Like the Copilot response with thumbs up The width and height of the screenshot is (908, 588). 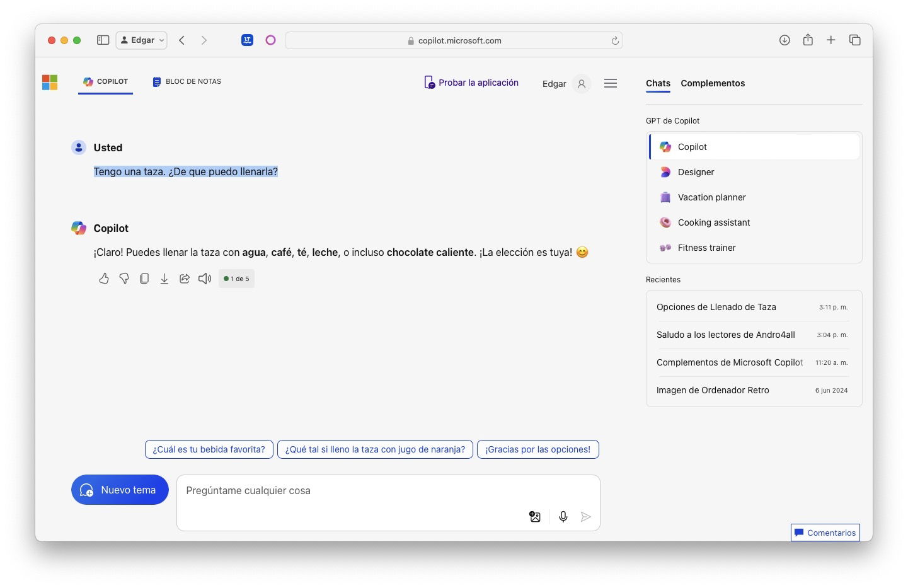(x=104, y=279)
